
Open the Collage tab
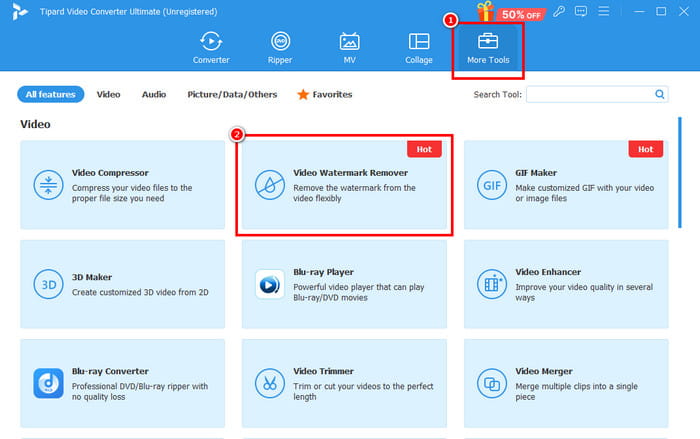pyautogui.click(x=419, y=47)
